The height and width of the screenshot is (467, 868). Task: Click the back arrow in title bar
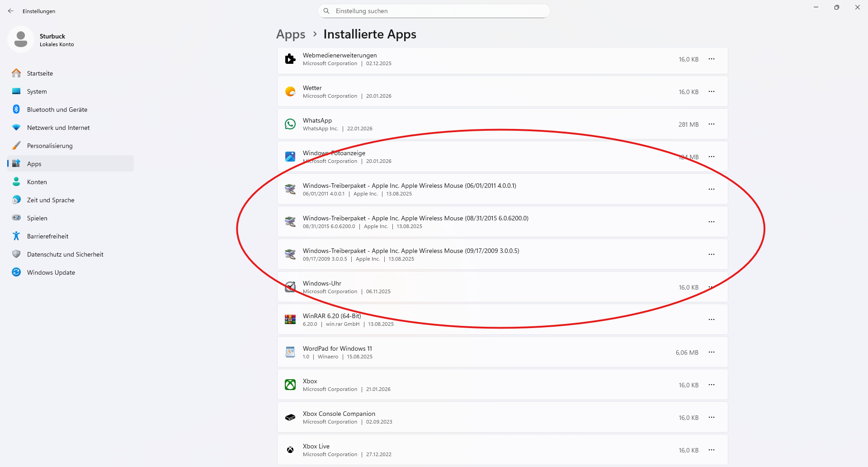(11, 11)
